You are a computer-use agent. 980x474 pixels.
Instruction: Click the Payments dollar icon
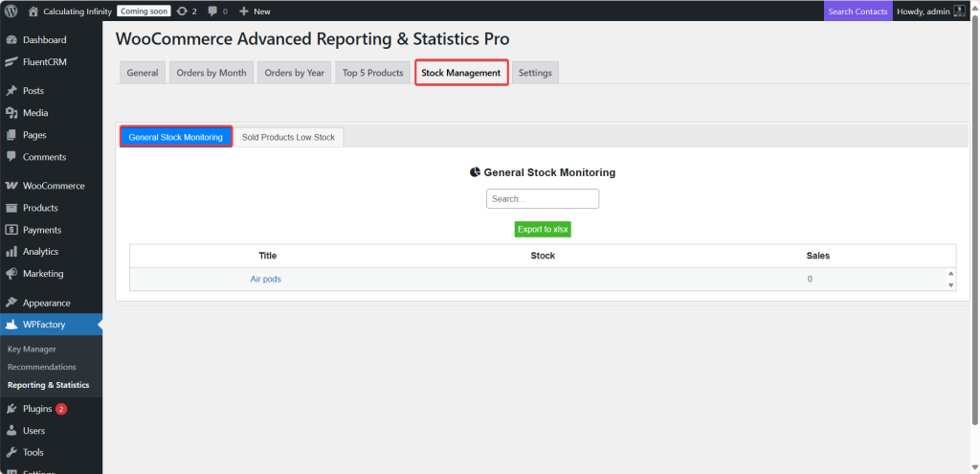[x=11, y=230]
